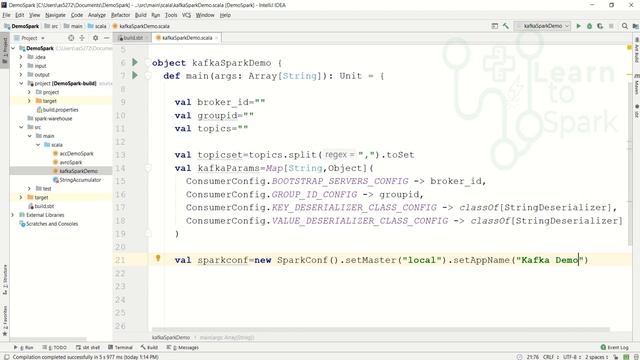This screenshot has height=360, width=640.
Task: Start debugging with the bug icon
Action: 589,26
